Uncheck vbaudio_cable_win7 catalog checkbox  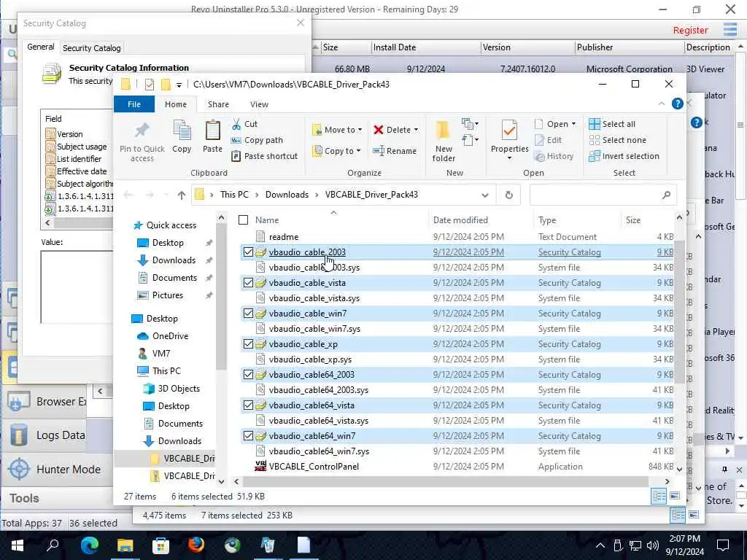click(248, 313)
